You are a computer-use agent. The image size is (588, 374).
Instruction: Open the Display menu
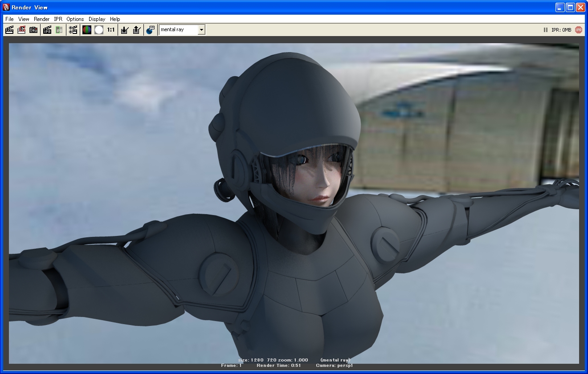click(x=97, y=19)
